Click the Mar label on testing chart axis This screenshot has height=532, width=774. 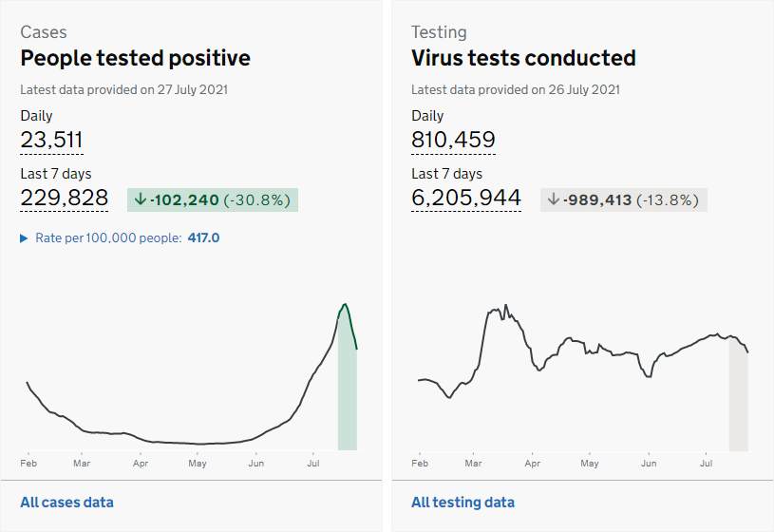tap(473, 464)
